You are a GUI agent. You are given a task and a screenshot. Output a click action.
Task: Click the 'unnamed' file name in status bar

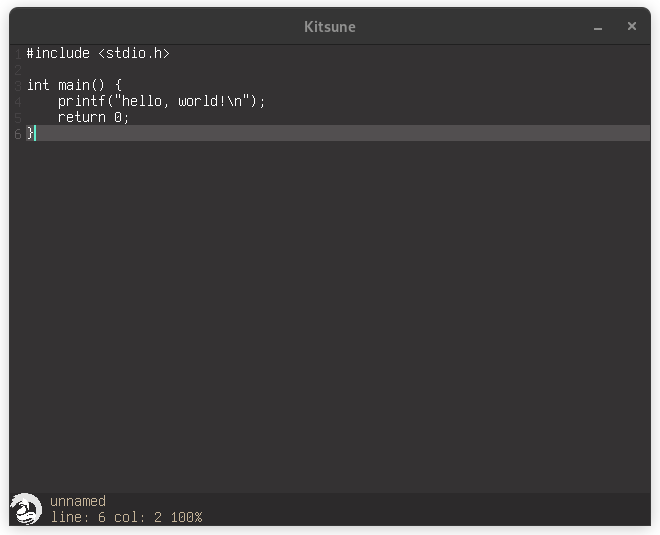78,501
